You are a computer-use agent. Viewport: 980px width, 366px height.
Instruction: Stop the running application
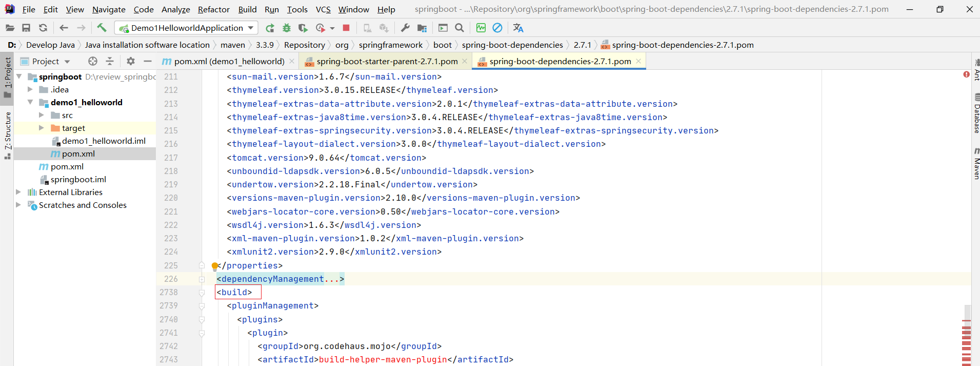click(x=346, y=28)
